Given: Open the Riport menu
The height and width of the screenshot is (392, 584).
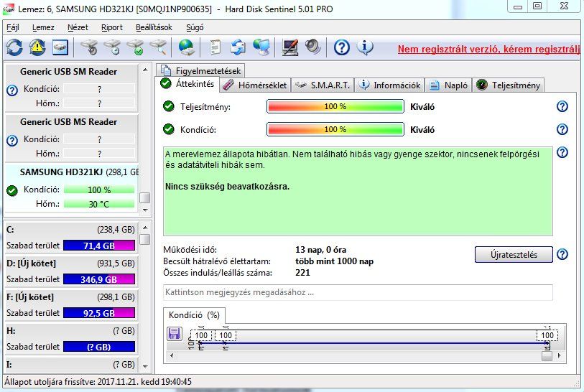Looking at the screenshot, I should (112, 27).
